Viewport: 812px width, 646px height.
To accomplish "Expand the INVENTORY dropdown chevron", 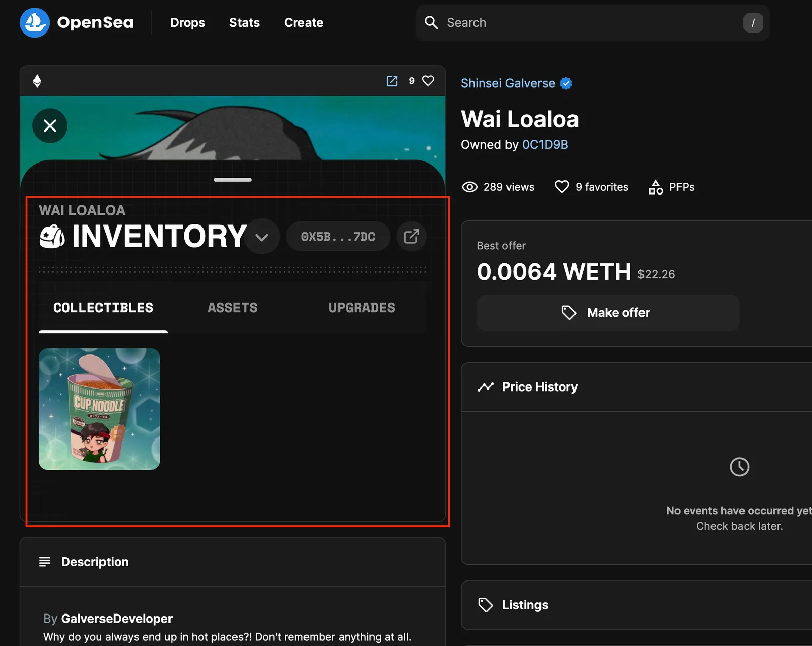I will (262, 237).
